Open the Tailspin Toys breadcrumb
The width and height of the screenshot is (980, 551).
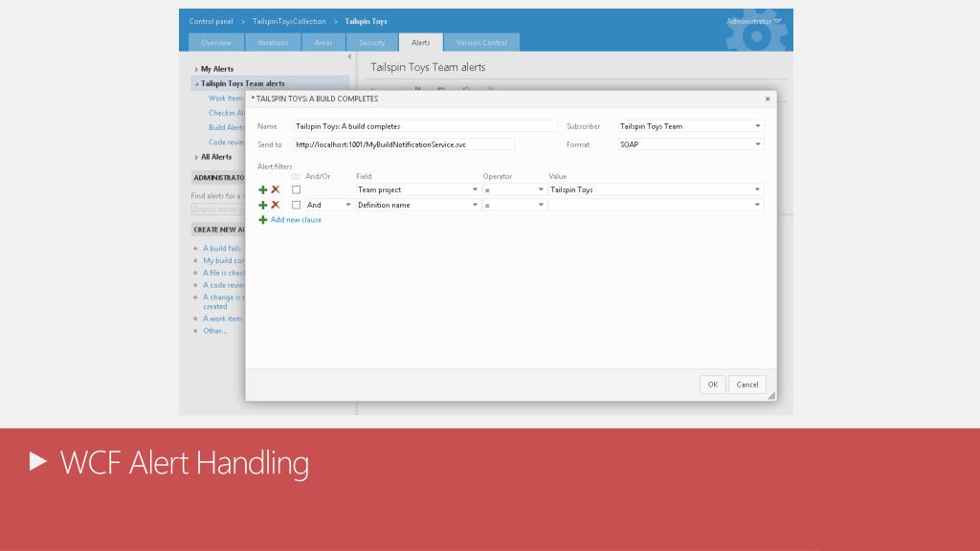tap(367, 21)
